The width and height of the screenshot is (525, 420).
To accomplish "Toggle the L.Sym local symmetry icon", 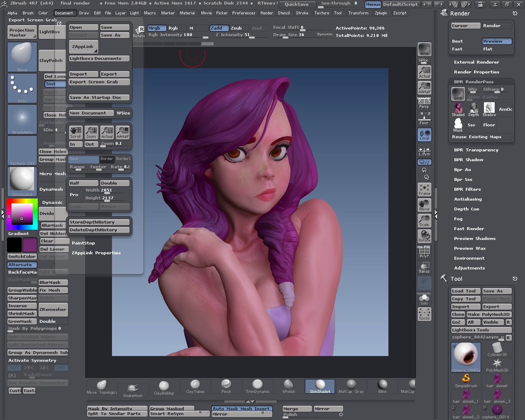I will pos(424,152).
